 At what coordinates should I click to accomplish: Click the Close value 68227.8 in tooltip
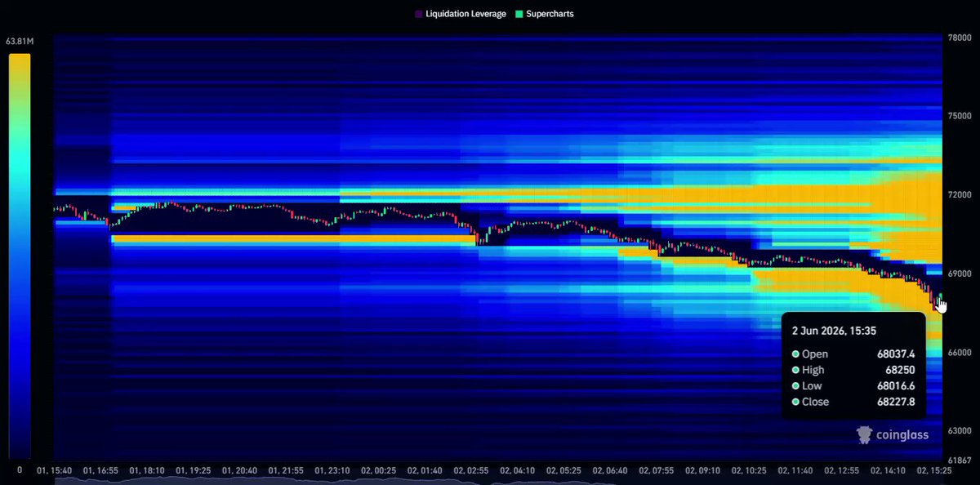click(x=895, y=402)
